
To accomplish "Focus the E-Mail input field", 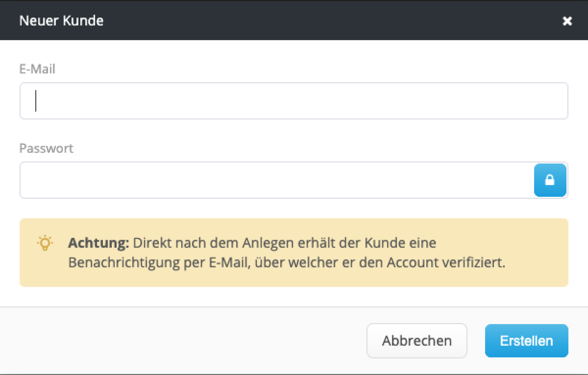I will pos(293,101).
